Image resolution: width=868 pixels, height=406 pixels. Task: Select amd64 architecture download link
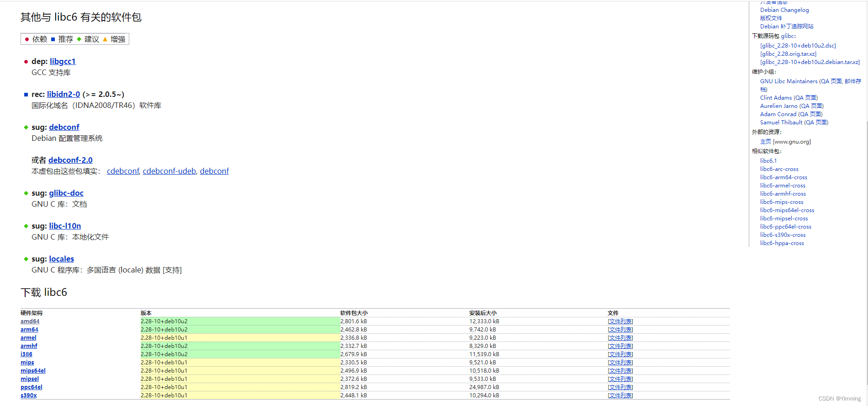(x=30, y=321)
